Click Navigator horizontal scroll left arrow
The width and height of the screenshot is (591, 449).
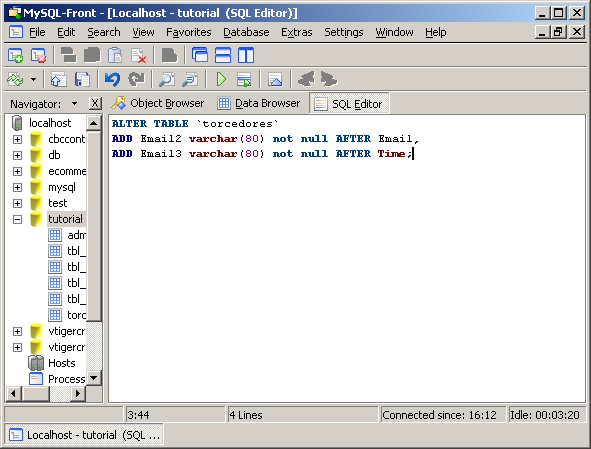(x=14, y=394)
